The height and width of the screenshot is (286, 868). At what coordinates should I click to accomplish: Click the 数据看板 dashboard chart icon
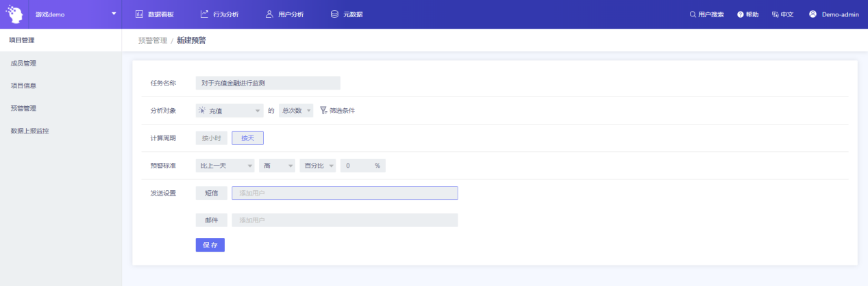pos(139,14)
